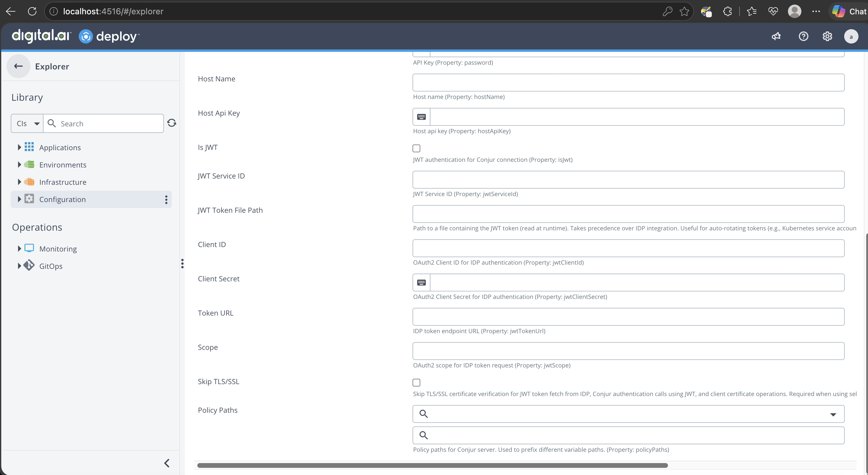Click the second Policy Paths search box
Image resolution: width=868 pixels, height=475 pixels.
pyautogui.click(x=628, y=435)
